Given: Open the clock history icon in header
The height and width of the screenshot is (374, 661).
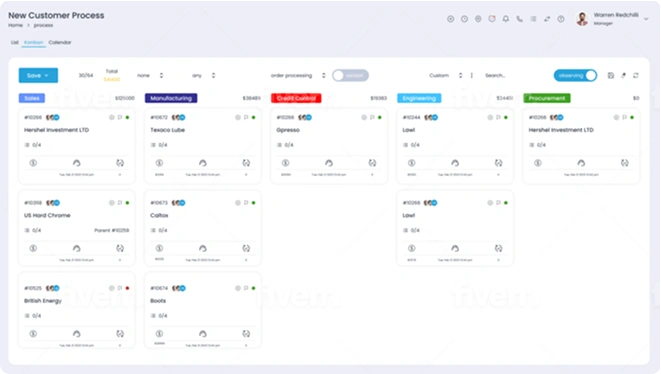Looking at the screenshot, I should tap(464, 19).
